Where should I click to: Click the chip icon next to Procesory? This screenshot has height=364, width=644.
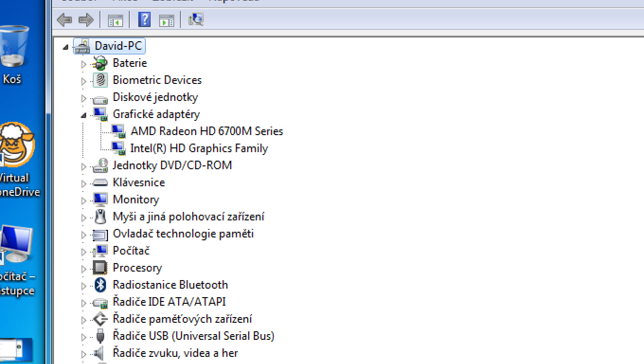coord(100,268)
